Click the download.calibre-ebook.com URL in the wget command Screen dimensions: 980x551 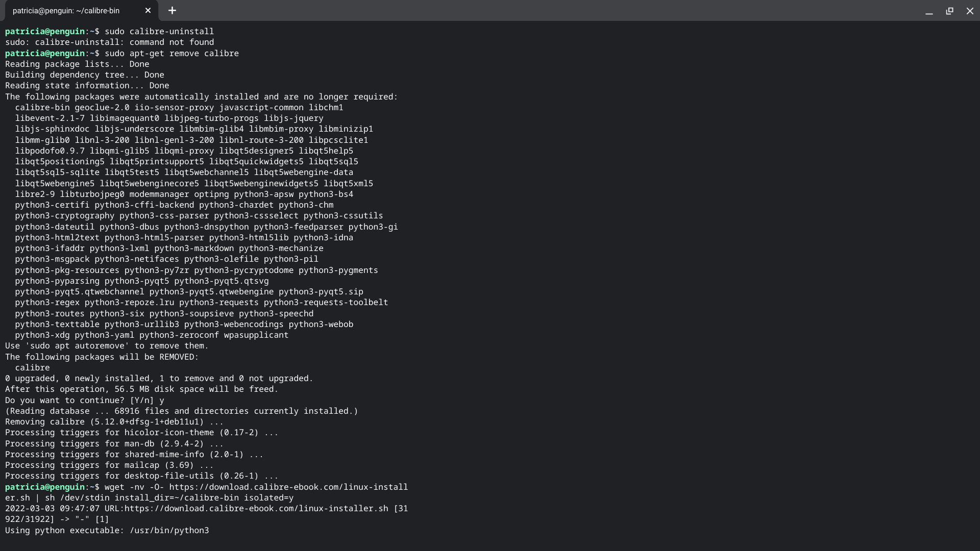[x=288, y=487]
